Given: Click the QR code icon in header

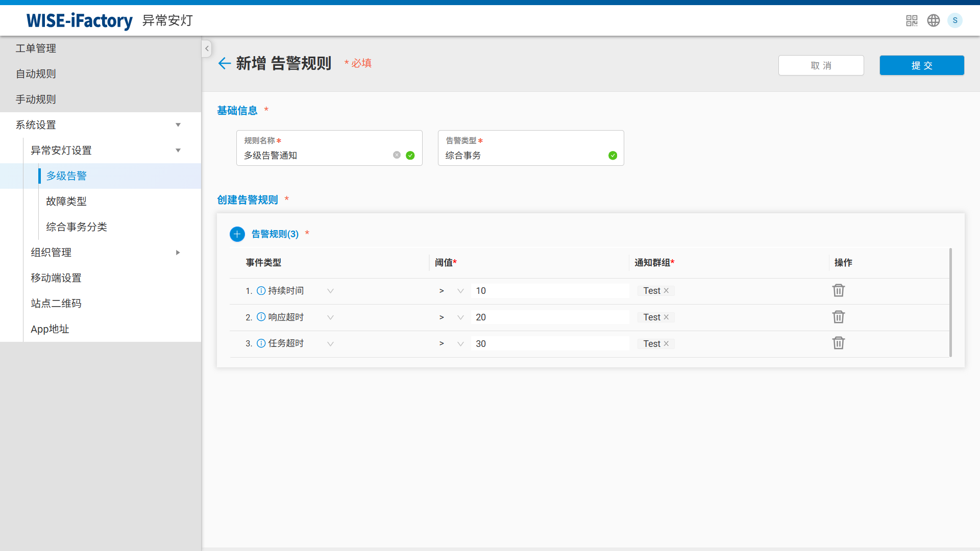Looking at the screenshot, I should [x=912, y=20].
